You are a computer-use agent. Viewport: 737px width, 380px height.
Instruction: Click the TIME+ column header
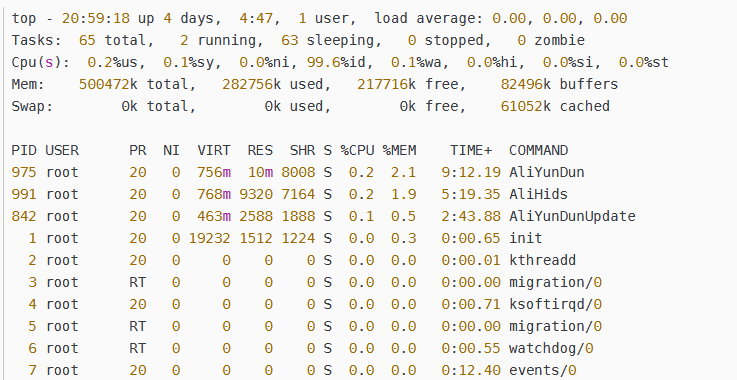tap(471, 150)
